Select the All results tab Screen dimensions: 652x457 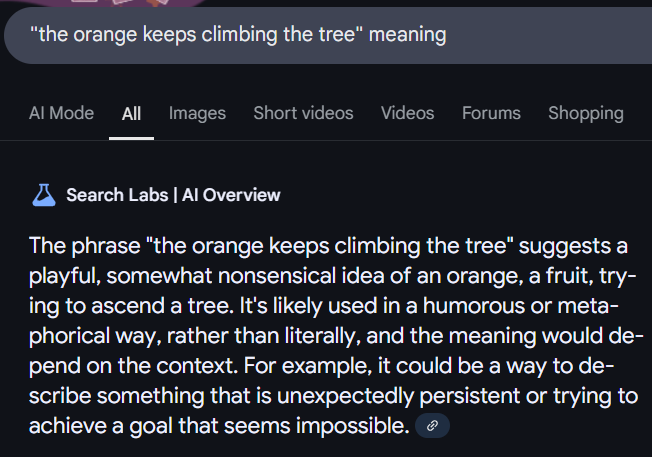131,114
